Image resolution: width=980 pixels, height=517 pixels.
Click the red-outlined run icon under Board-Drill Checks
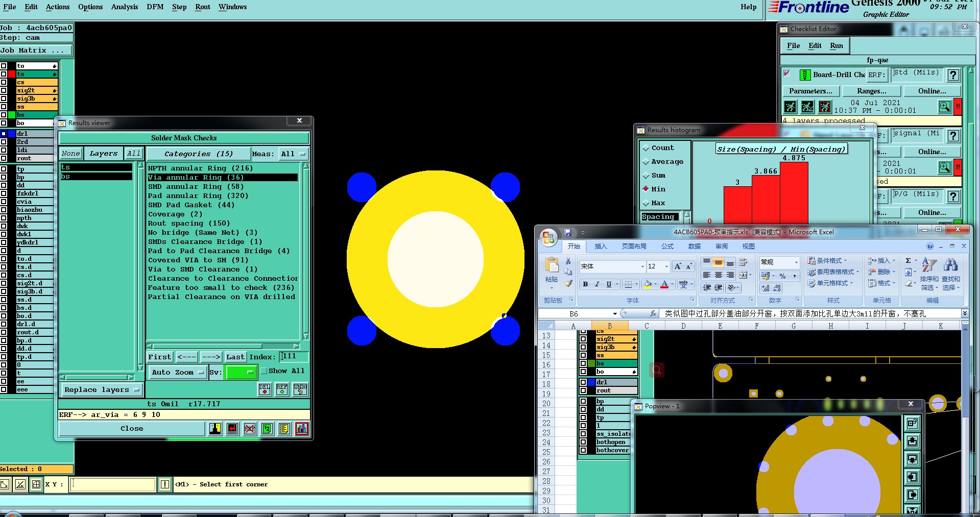825,107
